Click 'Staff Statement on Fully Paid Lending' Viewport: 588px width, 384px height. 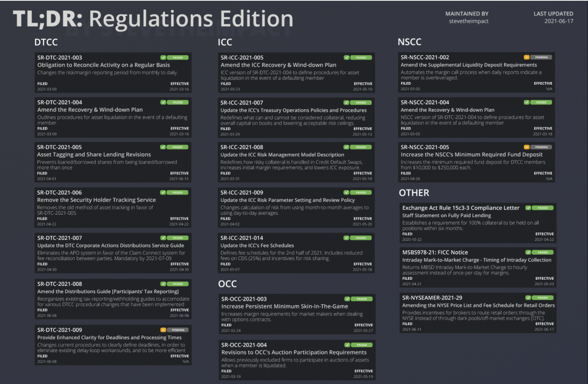(x=447, y=216)
